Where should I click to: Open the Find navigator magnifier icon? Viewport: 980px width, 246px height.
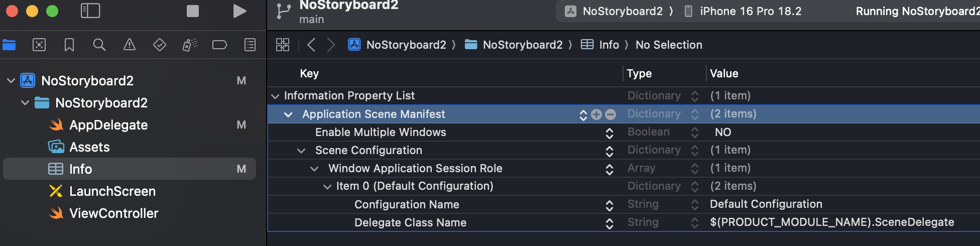pyautogui.click(x=99, y=45)
